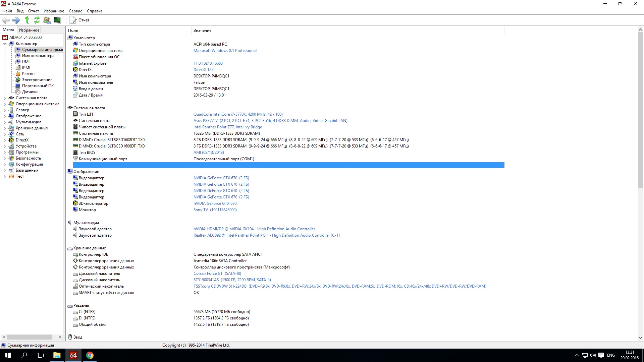Select AIDA64 v4.70.3200 root tree item
The height and width of the screenshot is (362, 644).
pos(25,38)
